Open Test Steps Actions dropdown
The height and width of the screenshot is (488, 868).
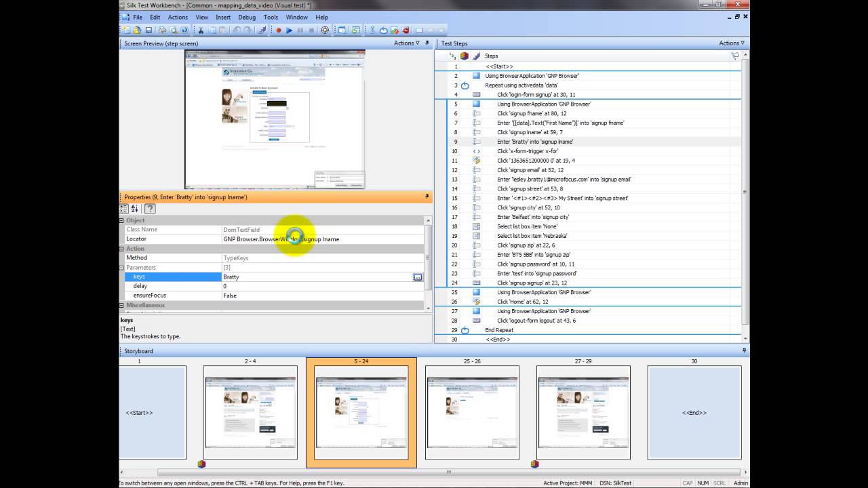[732, 43]
